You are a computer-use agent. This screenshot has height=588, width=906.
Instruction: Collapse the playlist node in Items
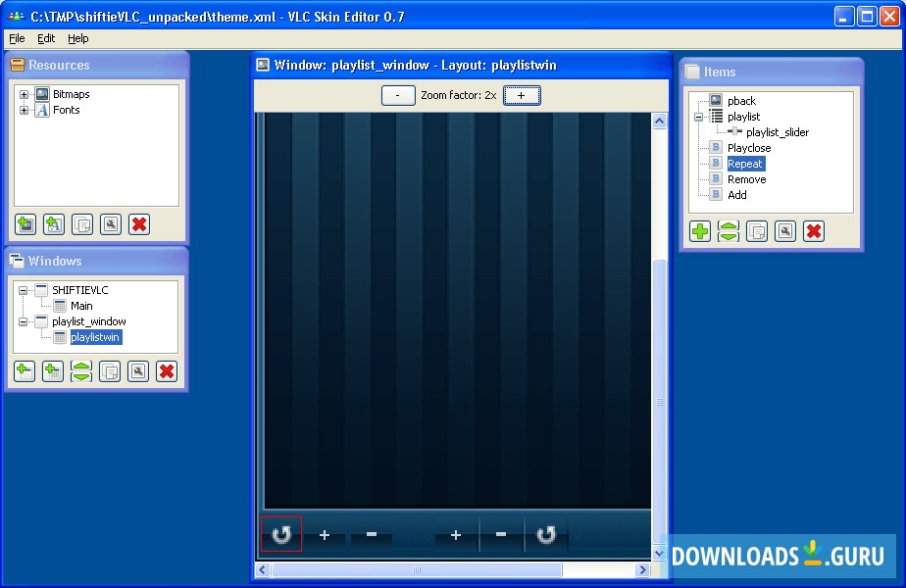click(x=698, y=117)
